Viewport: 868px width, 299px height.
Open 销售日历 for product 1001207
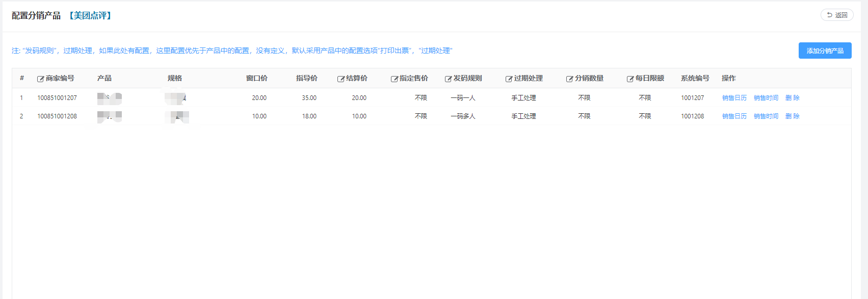coord(734,98)
